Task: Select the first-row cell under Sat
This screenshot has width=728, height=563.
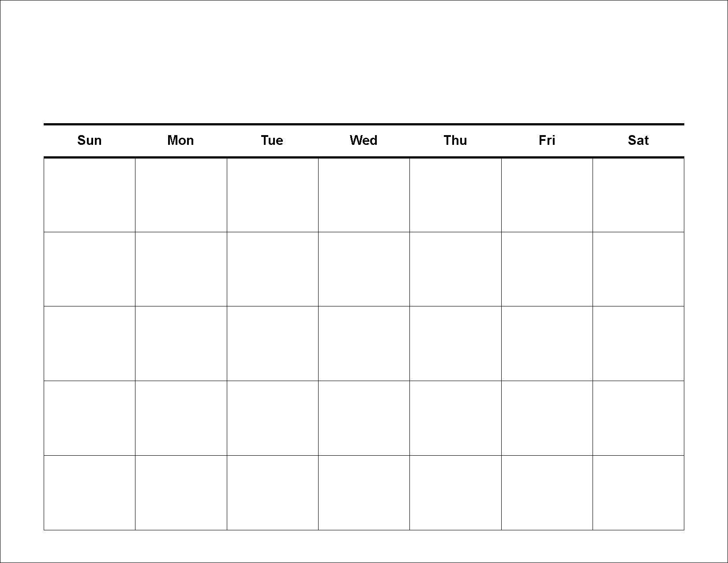Action: pyautogui.click(x=638, y=195)
